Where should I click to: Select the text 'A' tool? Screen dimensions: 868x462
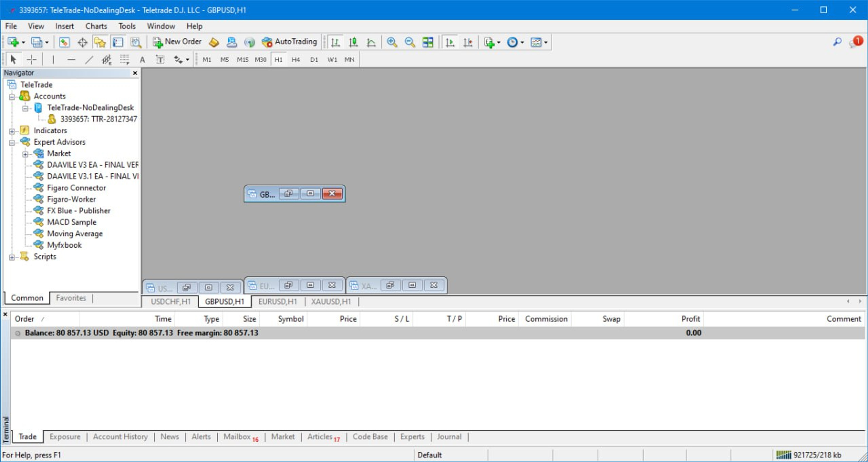click(142, 60)
